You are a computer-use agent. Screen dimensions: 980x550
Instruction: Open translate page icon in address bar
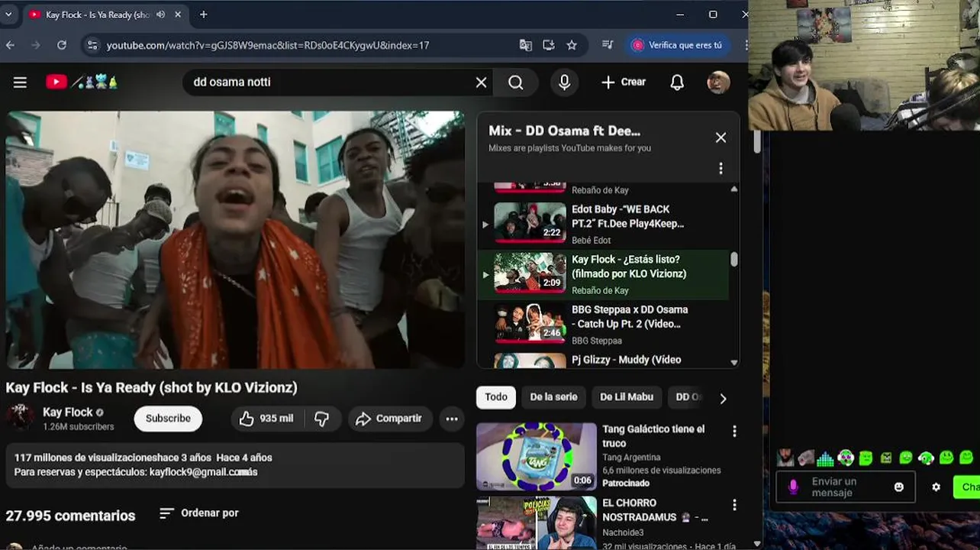(526, 45)
